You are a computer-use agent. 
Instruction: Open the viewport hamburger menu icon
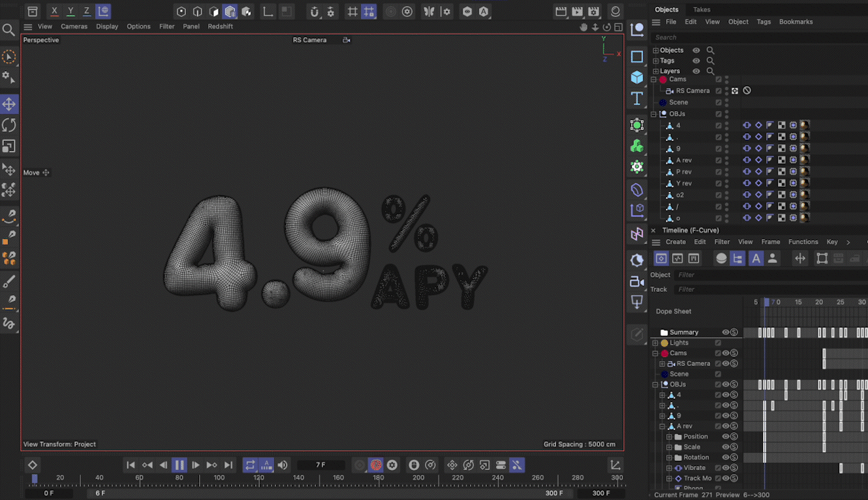point(28,27)
